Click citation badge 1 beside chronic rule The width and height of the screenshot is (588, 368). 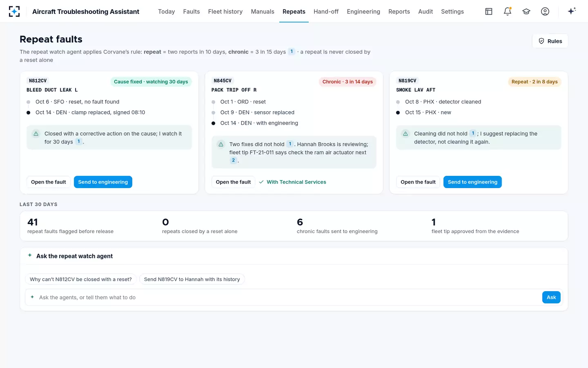(x=292, y=52)
